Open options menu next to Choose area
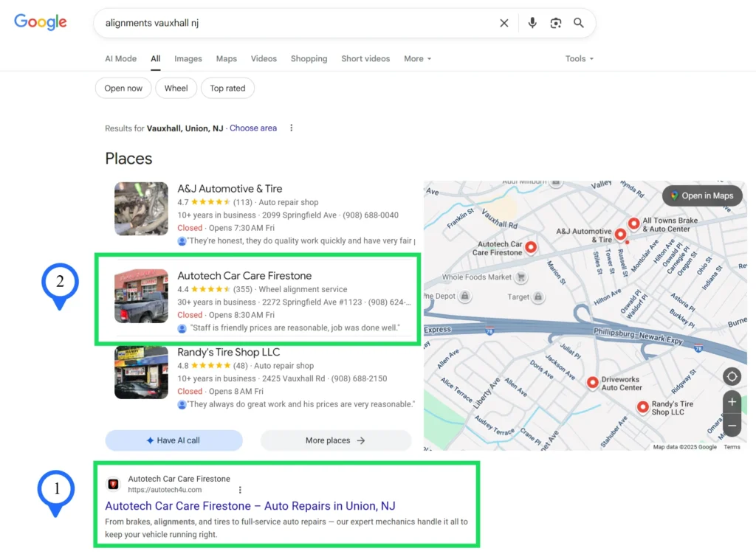The height and width of the screenshot is (554, 756). click(x=291, y=128)
